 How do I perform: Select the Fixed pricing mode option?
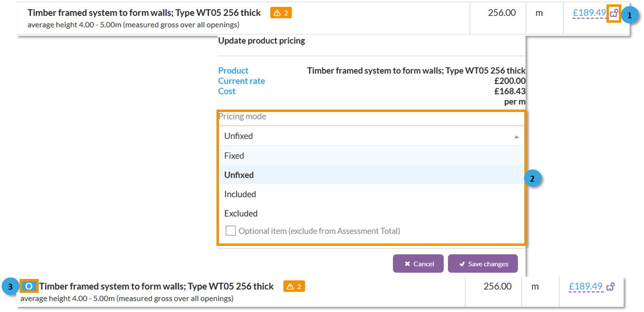pyautogui.click(x=234, y=156)
